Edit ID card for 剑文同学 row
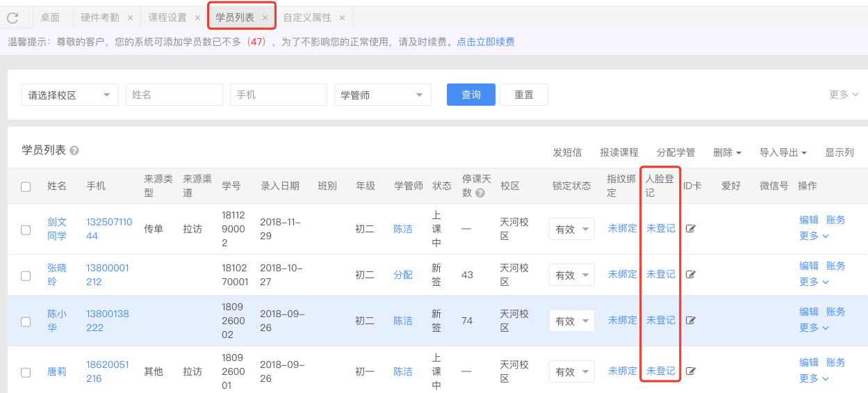 click(x=691, y=229)
